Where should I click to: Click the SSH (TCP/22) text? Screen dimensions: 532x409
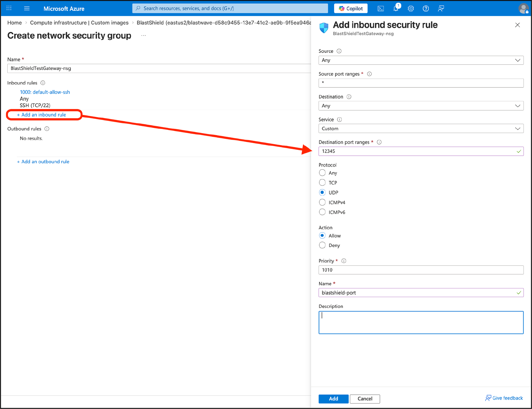35,105
